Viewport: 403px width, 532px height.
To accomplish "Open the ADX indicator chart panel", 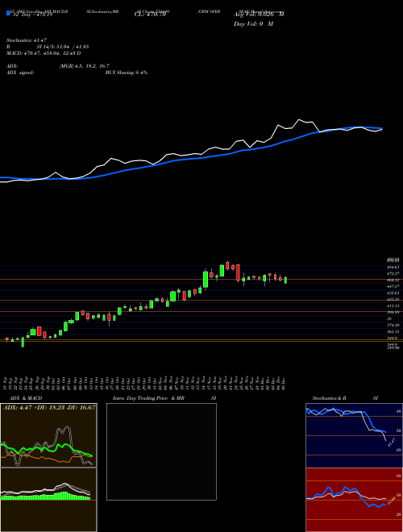I will point(48,435).
